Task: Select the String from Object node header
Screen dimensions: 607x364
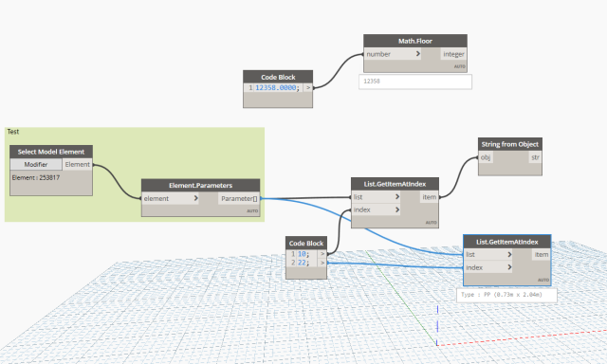Action: point(510,144)
